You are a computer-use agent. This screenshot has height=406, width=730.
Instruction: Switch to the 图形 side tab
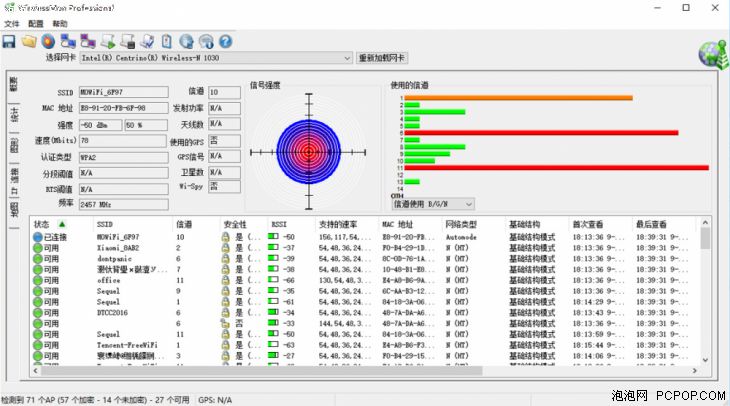pos(14,146)
